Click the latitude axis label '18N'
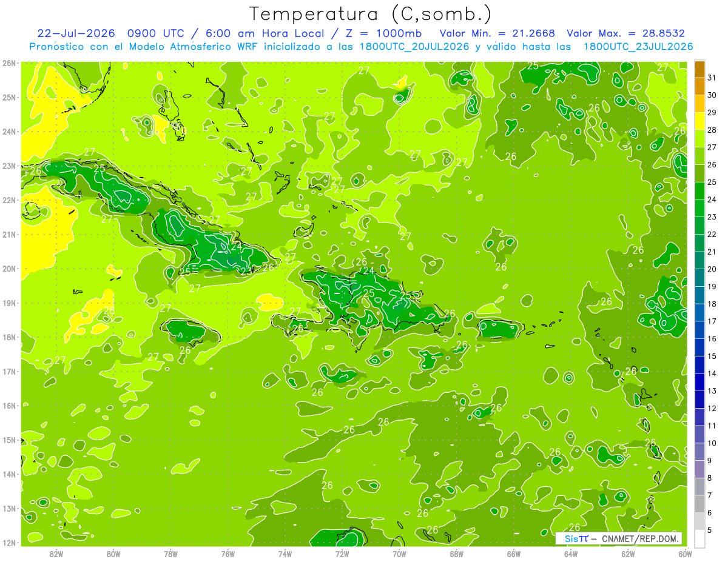 click(x=9, y=337)
